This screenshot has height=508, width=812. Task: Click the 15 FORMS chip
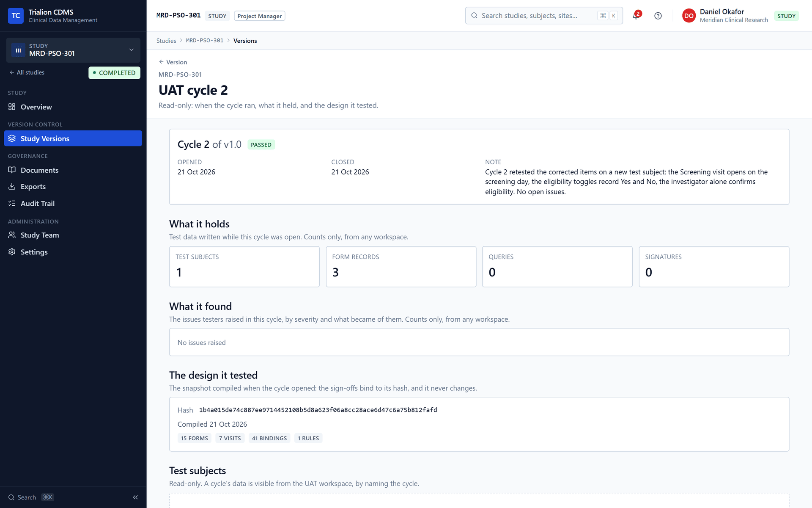pyautogui.click(x=195, y=438)
